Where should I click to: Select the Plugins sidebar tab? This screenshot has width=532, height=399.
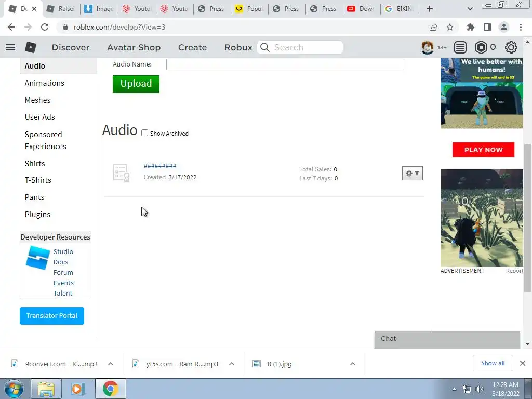pos(37,215)
